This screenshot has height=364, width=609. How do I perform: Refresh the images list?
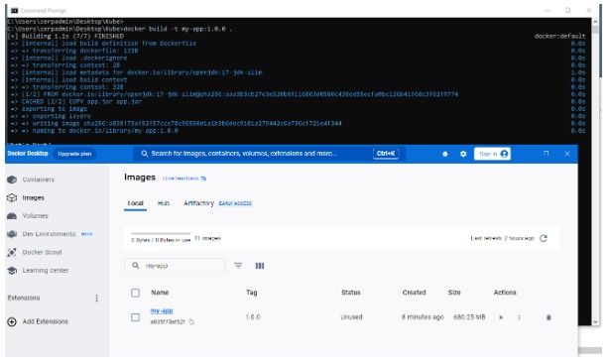tap(544, 238)
